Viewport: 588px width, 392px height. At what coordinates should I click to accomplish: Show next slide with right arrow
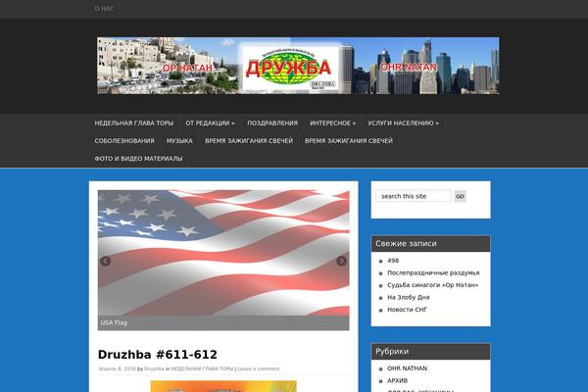click(341, 261)
